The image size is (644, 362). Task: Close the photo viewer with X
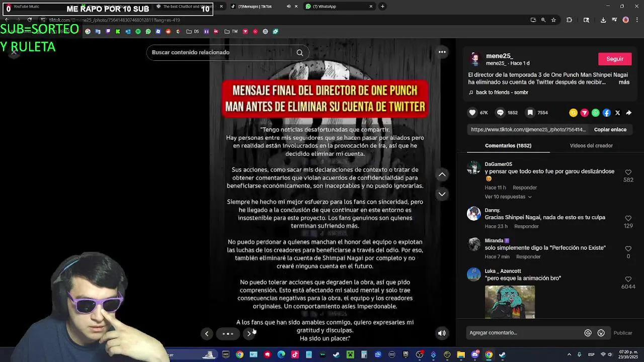(x=14, y=52)
